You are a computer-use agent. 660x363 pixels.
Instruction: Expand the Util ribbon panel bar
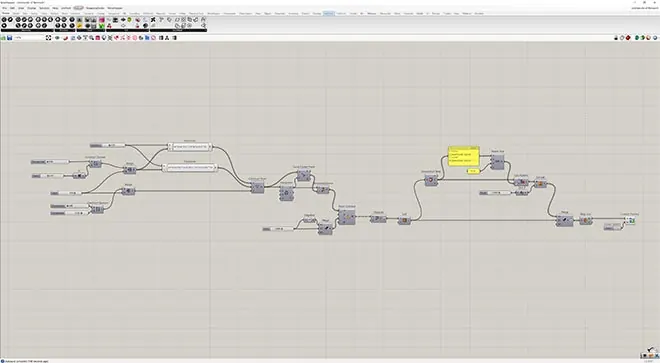point(127,30)
